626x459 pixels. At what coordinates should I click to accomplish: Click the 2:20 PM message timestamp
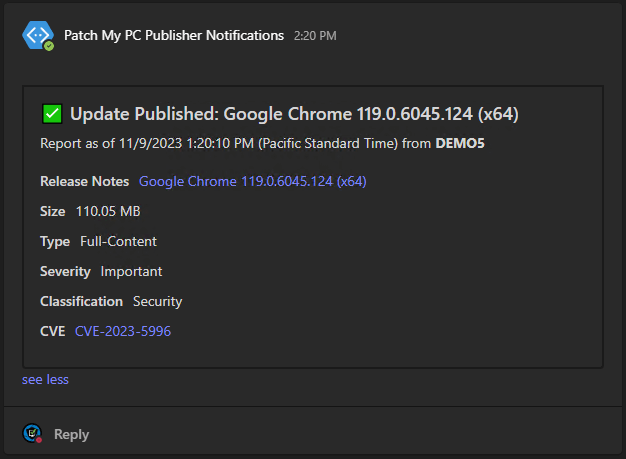click(315, 36)
